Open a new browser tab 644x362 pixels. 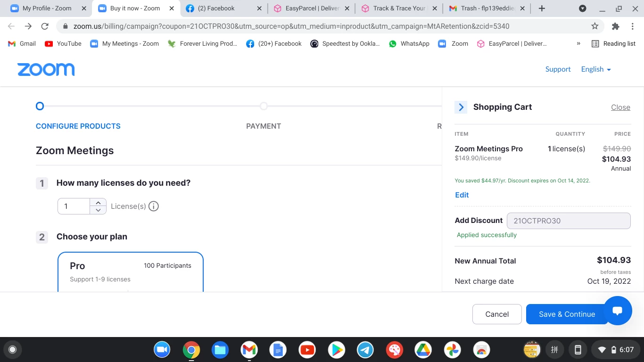(542, 8)
